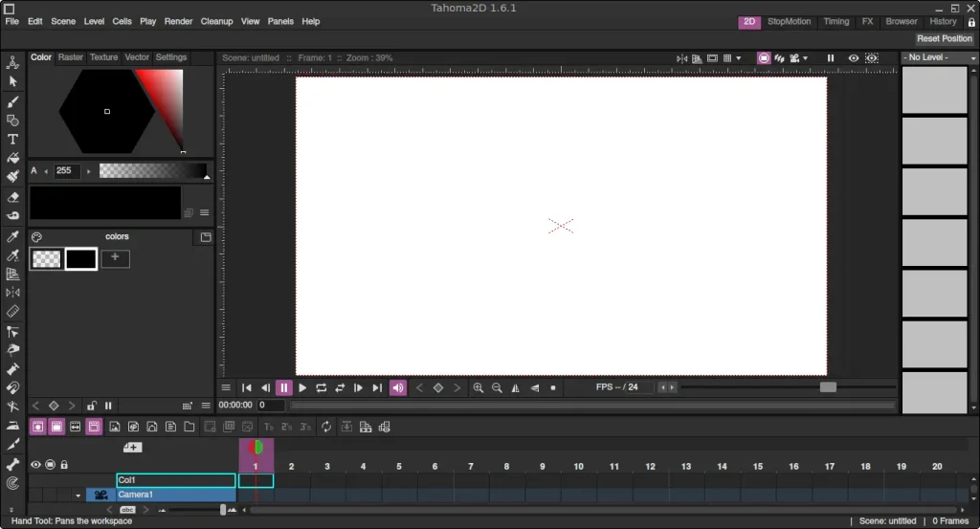980x529 pixels.
Task: Toggle the 3D View button
Action: coord(779,58)
